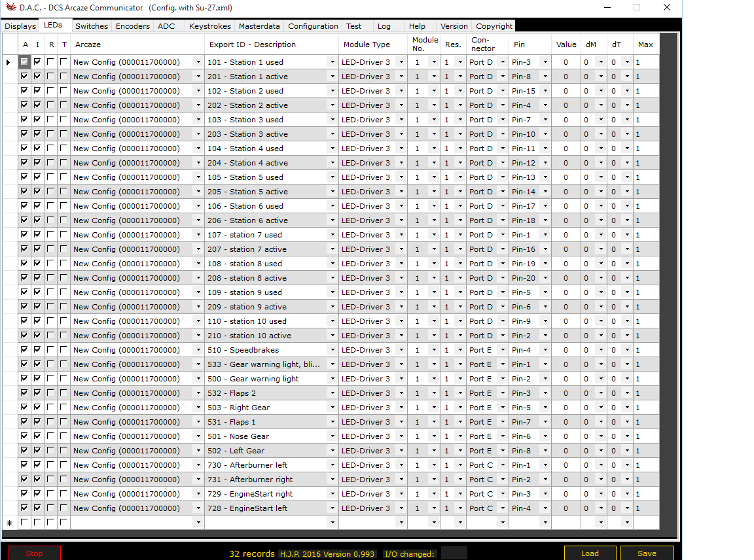Click the I/O changed indicator box
Screen dimensions: 754x560
454,553
